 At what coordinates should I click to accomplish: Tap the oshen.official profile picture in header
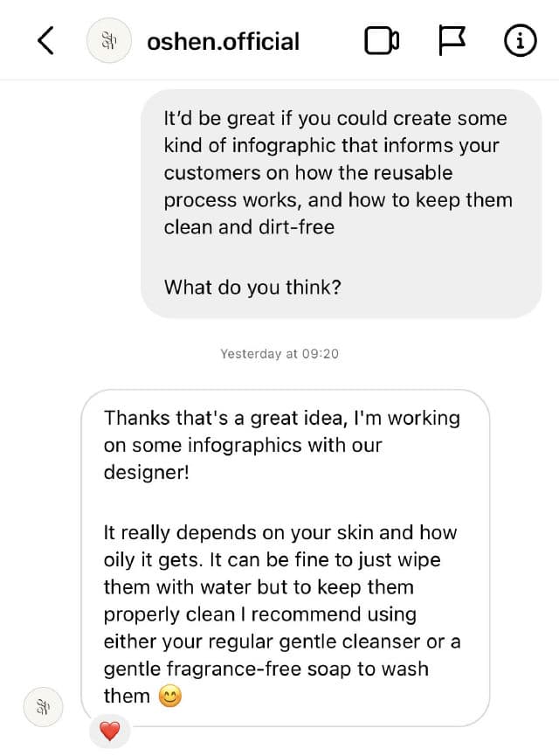(x=109, y=41)
